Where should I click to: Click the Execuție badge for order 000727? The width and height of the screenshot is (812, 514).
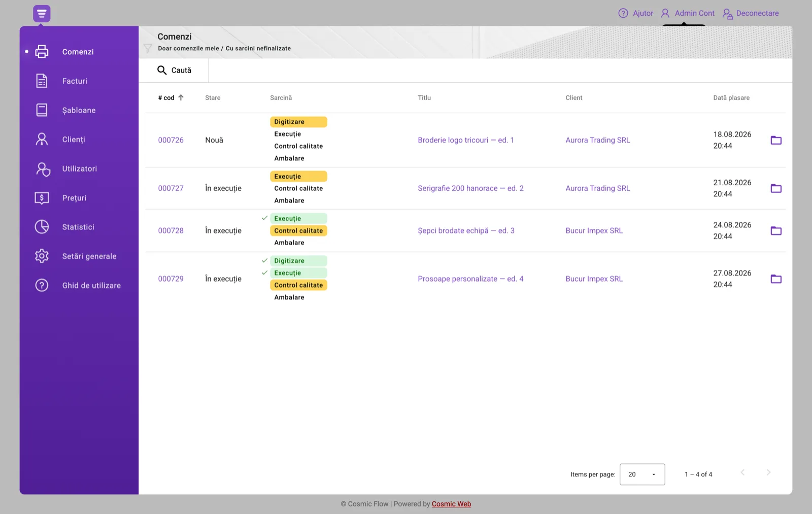coord(298,176)
